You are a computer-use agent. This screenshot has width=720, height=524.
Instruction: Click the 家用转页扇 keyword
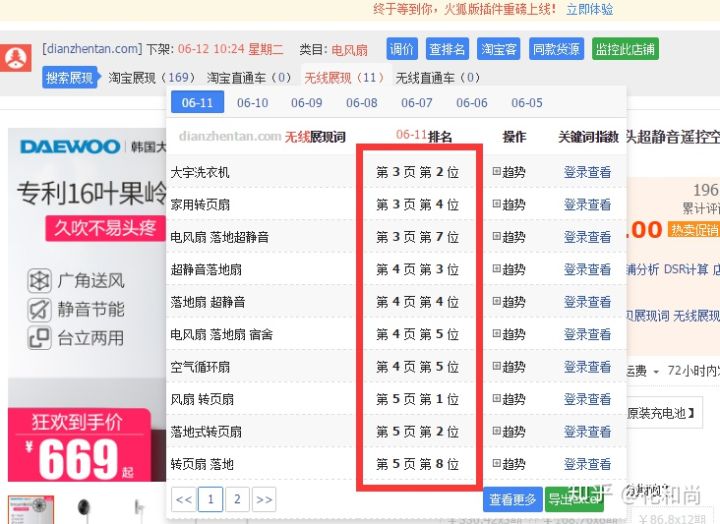click(x=200, y=204)
